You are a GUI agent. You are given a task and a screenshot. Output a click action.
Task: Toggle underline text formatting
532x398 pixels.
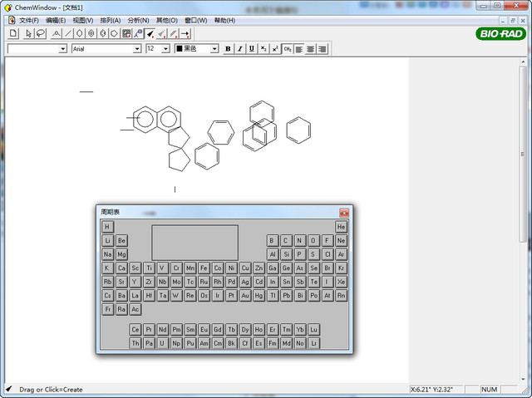click(x=252, y=49)
